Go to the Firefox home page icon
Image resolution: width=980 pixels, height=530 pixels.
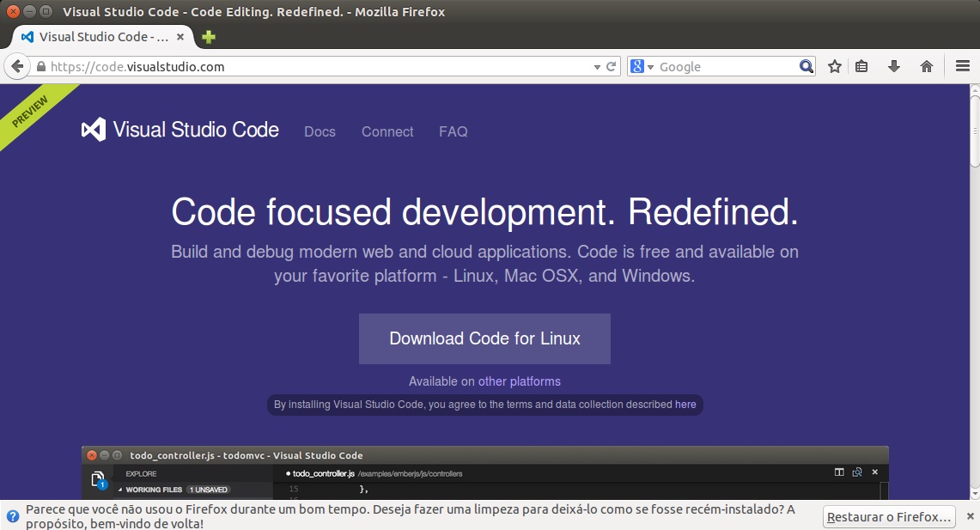coord(926,67)
